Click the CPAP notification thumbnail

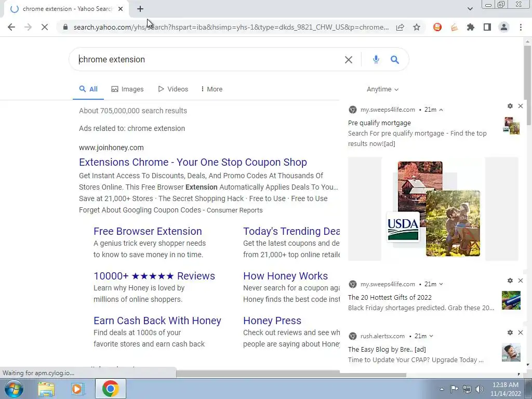tap(511, 352)
